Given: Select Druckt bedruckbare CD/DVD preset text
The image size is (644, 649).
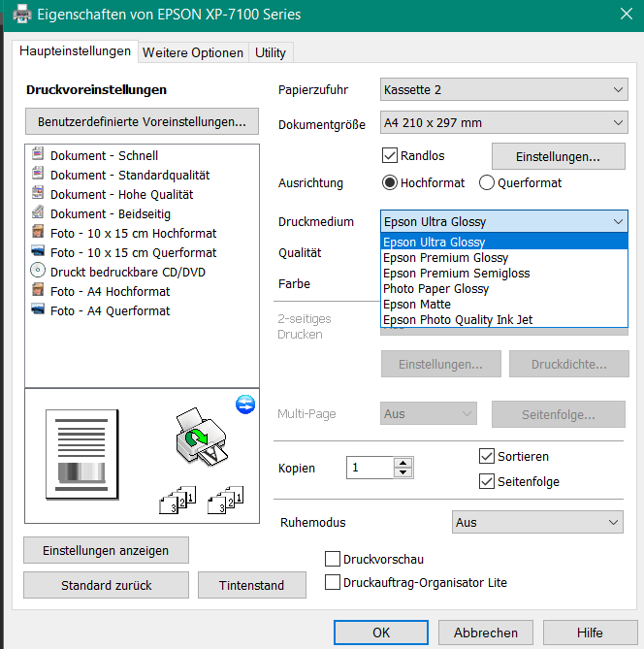Looking at the screenshot, I should pyautogui.click(x=128, y=273).
